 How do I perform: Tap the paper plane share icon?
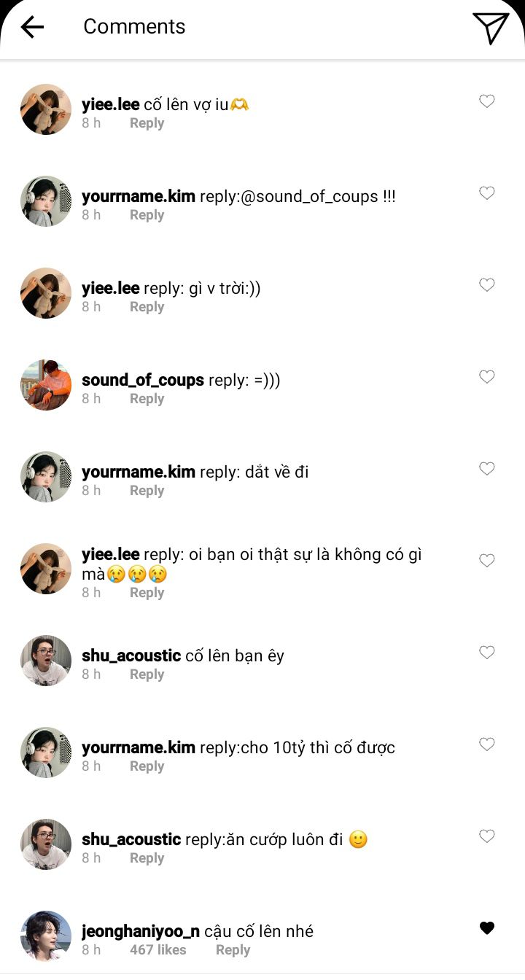(491, 28)
